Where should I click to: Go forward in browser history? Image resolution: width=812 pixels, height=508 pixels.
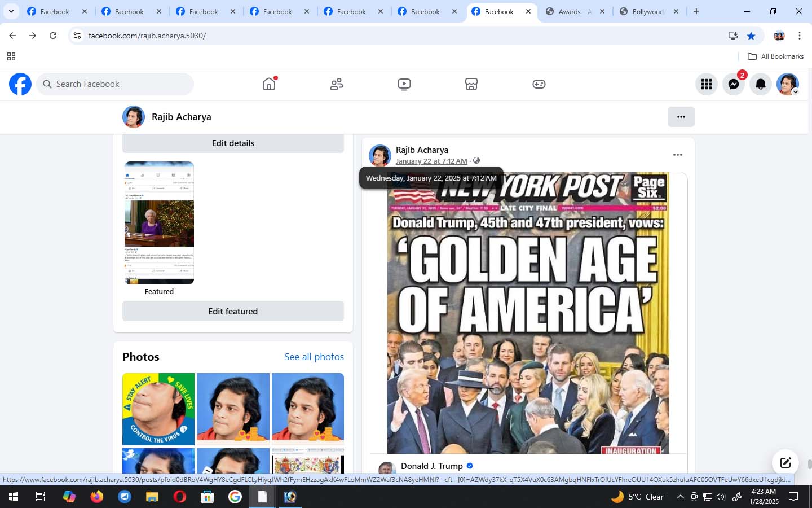(33, 36)
